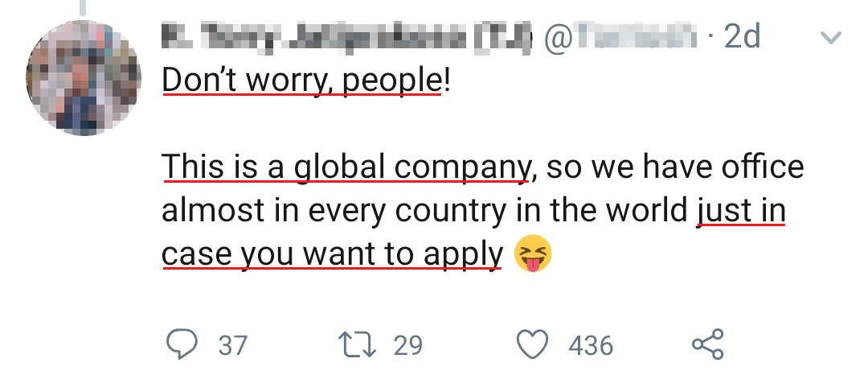Screen dimensions: 868x371
Task: Expand the tweet options chevron menu
Action: (x=832, y=38)
